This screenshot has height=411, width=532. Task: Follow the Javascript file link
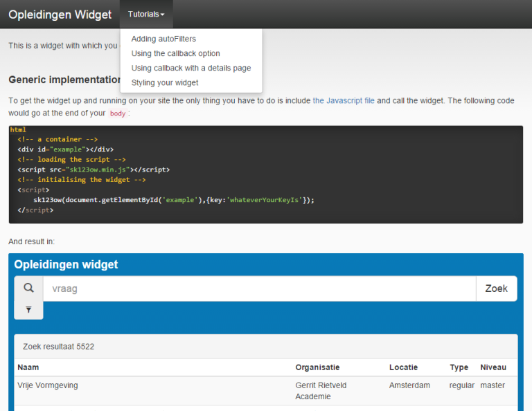tap(344, 100)
